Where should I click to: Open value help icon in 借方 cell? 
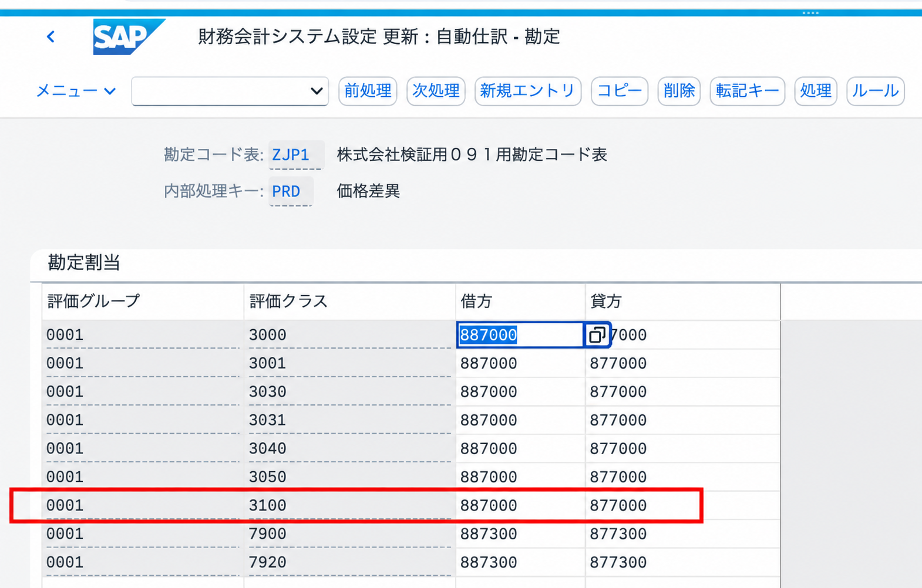coord(597,335)
